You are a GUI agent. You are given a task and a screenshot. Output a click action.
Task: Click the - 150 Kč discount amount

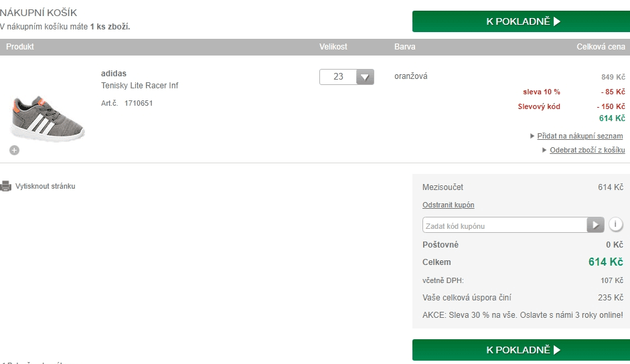tap(611, 106)
